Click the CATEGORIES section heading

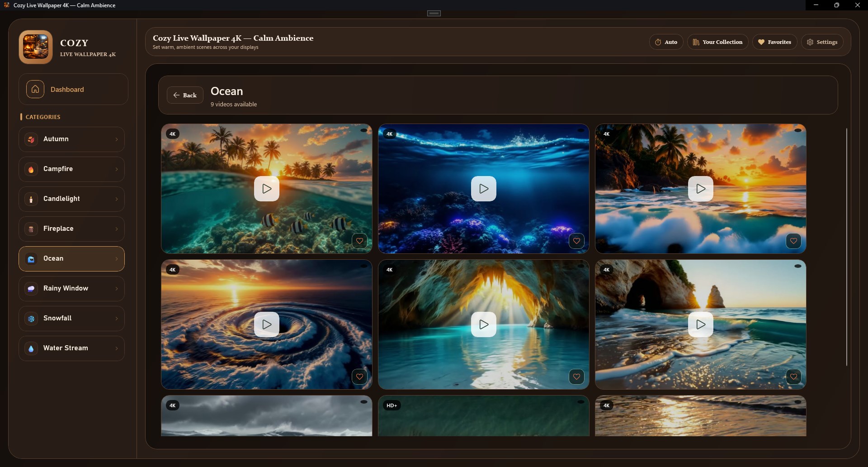[43, 117]
